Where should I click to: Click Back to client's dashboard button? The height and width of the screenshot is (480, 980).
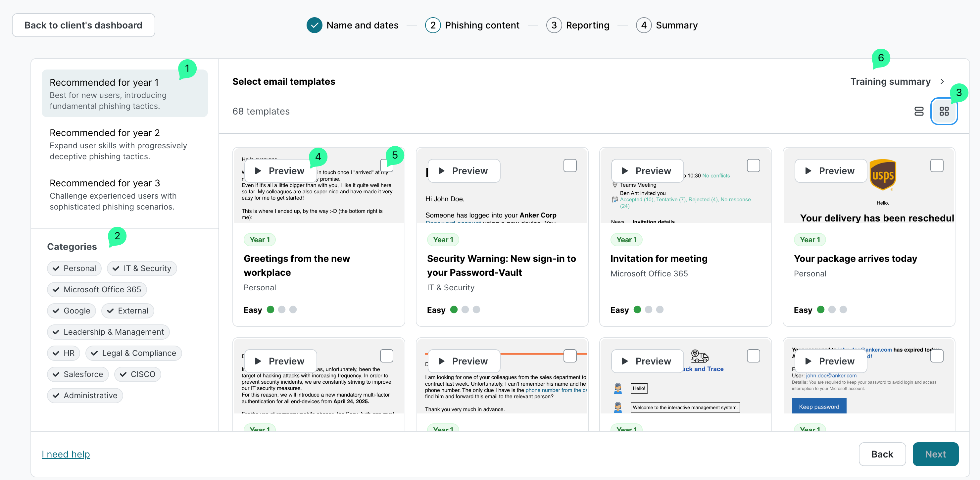point(83,25)
